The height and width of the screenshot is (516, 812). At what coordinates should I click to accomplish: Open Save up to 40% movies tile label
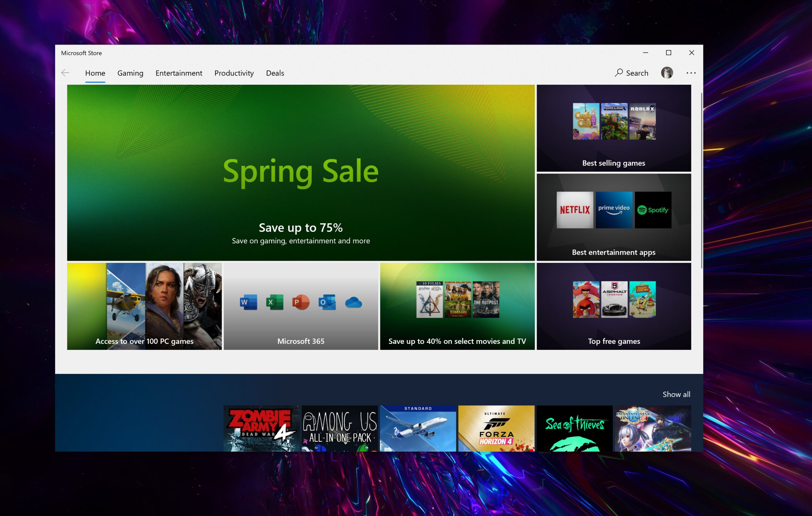pos(457,341)
